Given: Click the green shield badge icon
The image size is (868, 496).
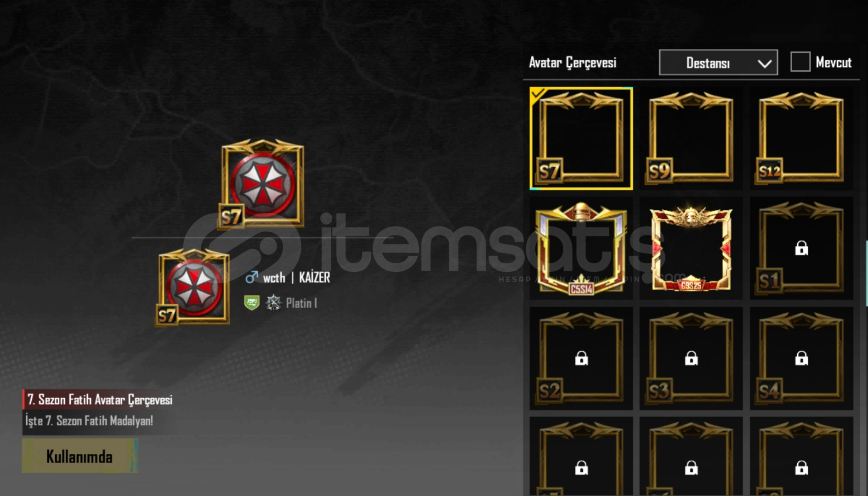Looking at the screenshot, I should (252, 303).
